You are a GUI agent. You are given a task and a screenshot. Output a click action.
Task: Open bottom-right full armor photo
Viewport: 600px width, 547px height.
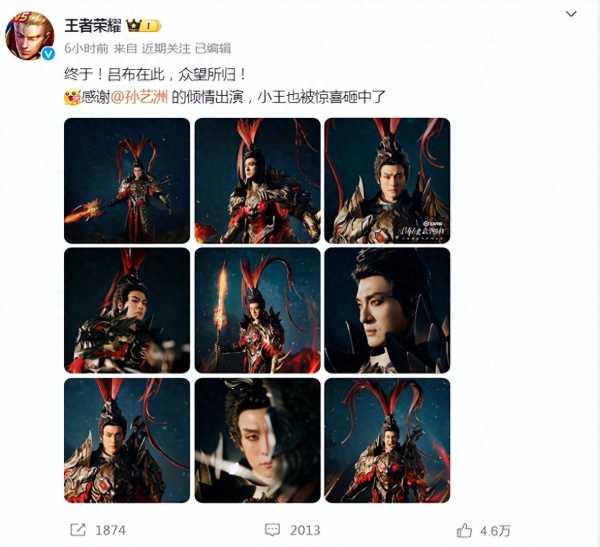387,441
